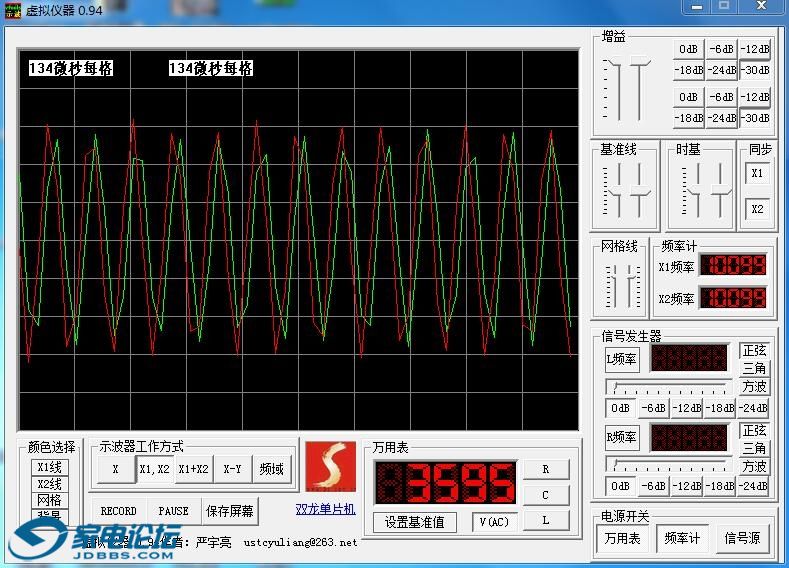This screenshot has height=568, width=789.
Task: Set upper-row gain to -18dB
Action: [688, 70]
